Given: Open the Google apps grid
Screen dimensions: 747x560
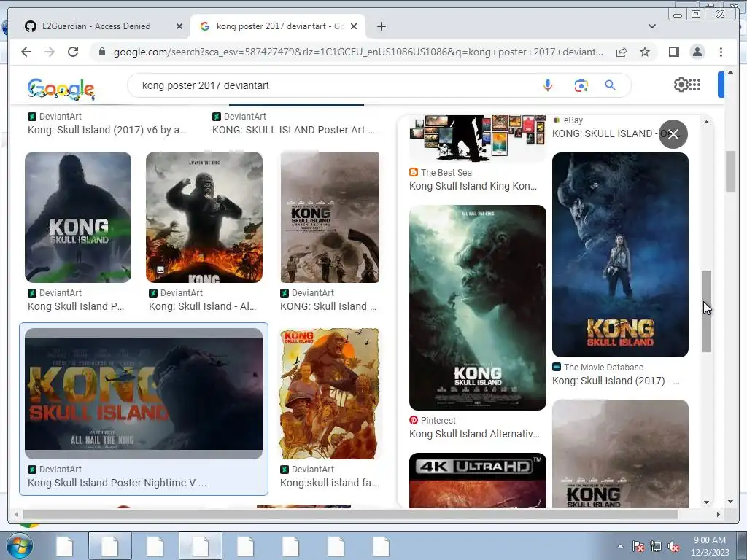Looking at the screenshot, I should 695,85.
